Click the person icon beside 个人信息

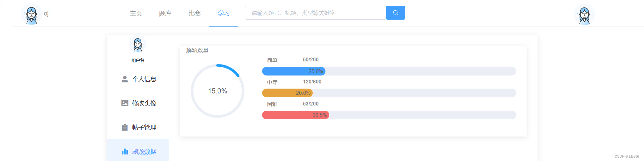[x=125, y=79]
